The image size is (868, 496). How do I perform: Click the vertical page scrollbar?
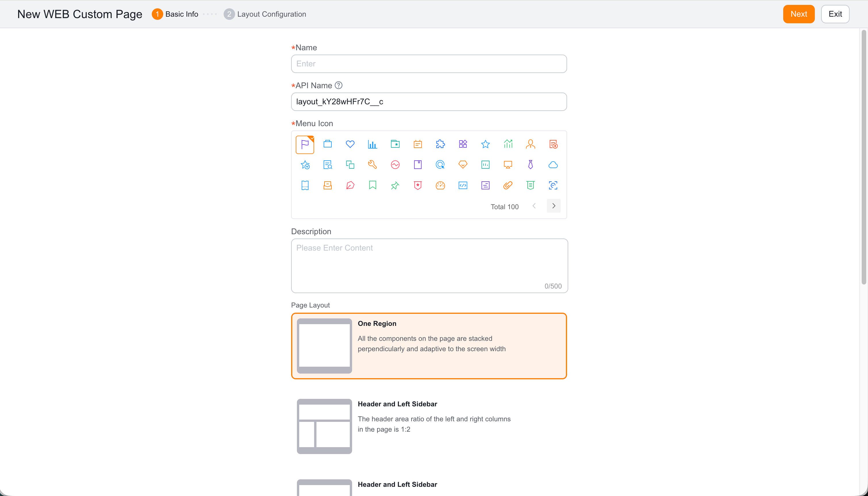[864, 157]
